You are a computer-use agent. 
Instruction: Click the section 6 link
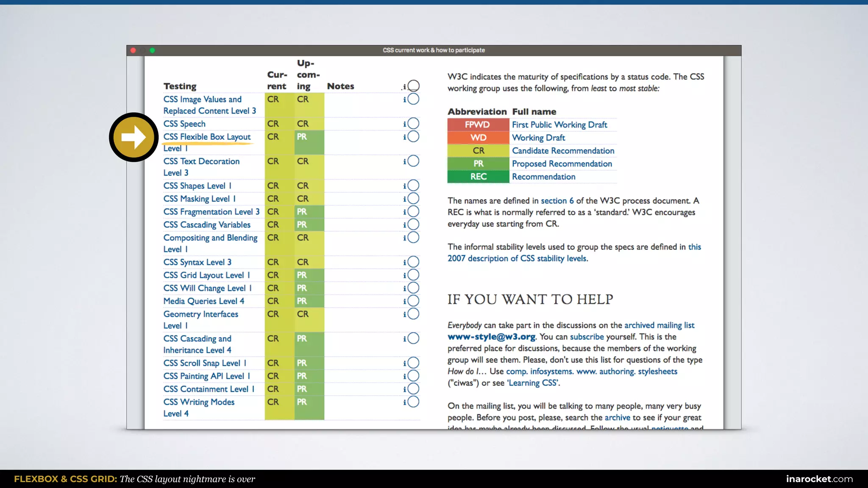tap(557, 201)
